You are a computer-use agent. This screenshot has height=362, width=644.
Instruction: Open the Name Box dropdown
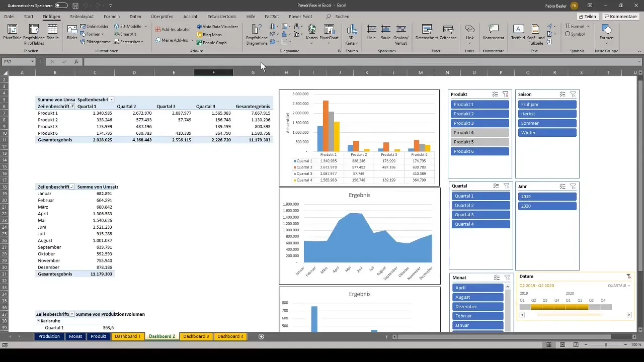(x=32, y=62)
